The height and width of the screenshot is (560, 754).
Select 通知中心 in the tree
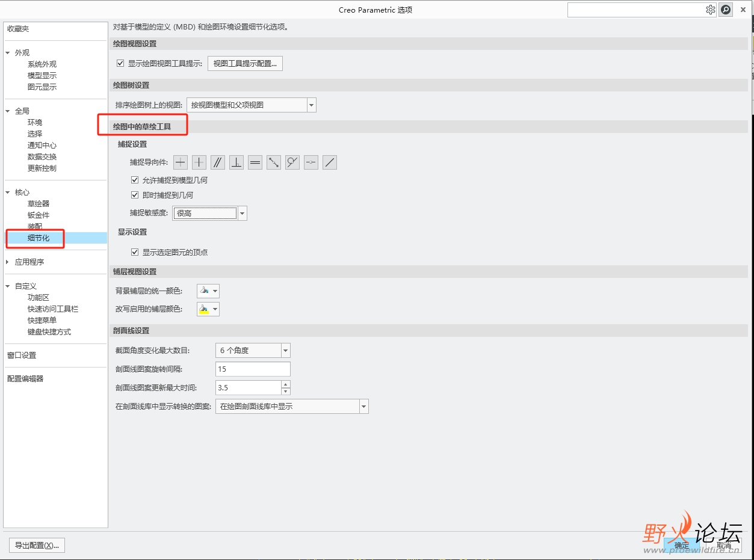[x=42, y=146]
